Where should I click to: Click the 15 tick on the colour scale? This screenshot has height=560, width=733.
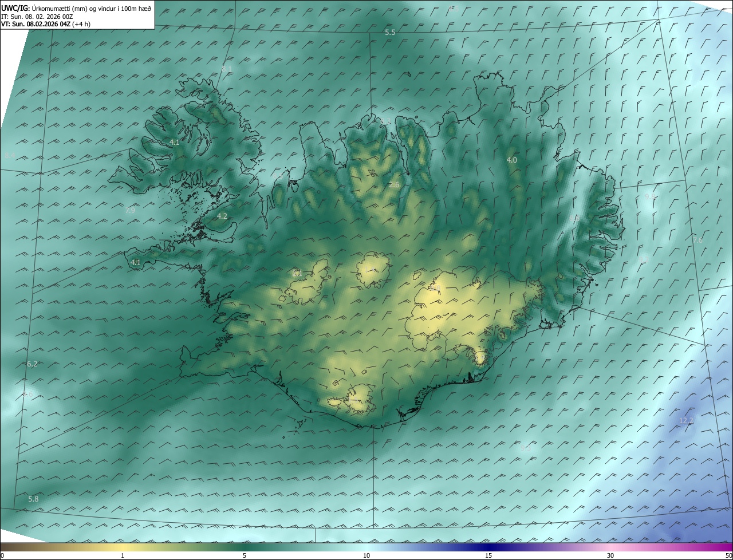(488, 556)
